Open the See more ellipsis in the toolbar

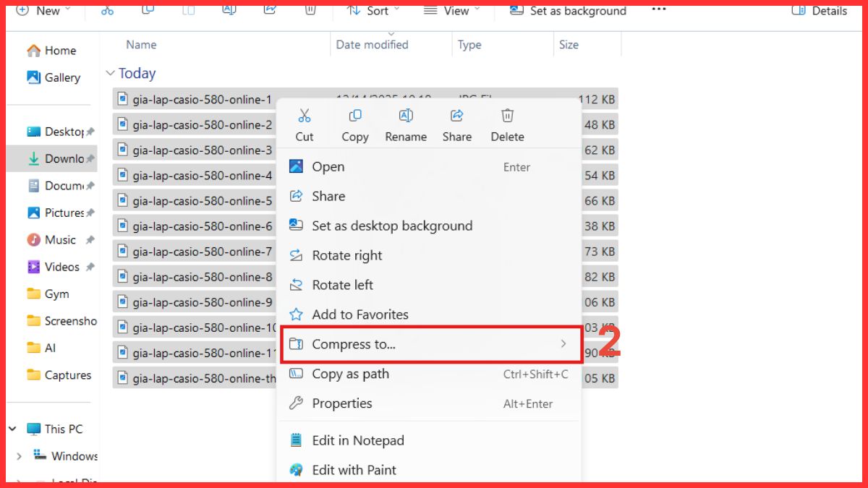click(658, 10)
